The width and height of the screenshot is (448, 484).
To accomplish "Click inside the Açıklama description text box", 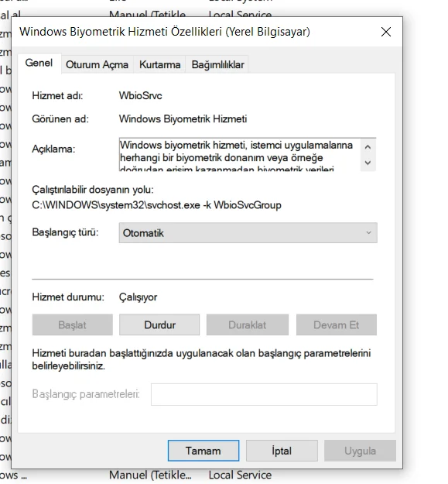I will tap(240, 155).
